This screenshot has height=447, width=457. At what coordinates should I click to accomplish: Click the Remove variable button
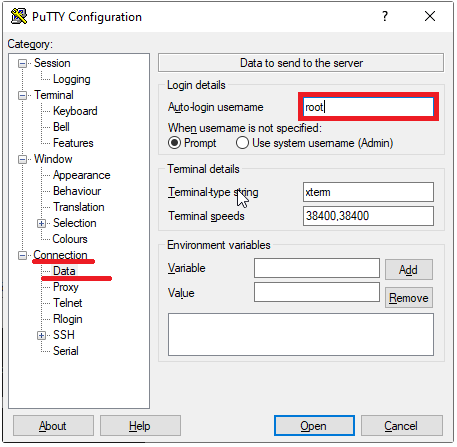(409, 298)
